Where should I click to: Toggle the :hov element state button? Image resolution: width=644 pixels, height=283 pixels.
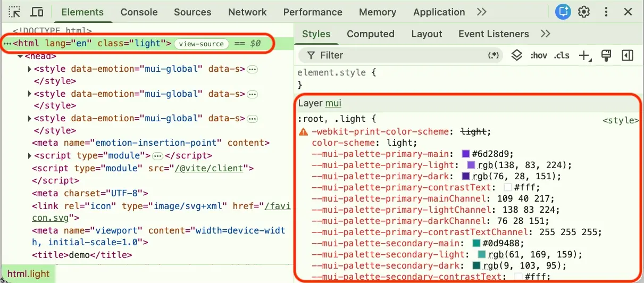(x=538, y=55)
